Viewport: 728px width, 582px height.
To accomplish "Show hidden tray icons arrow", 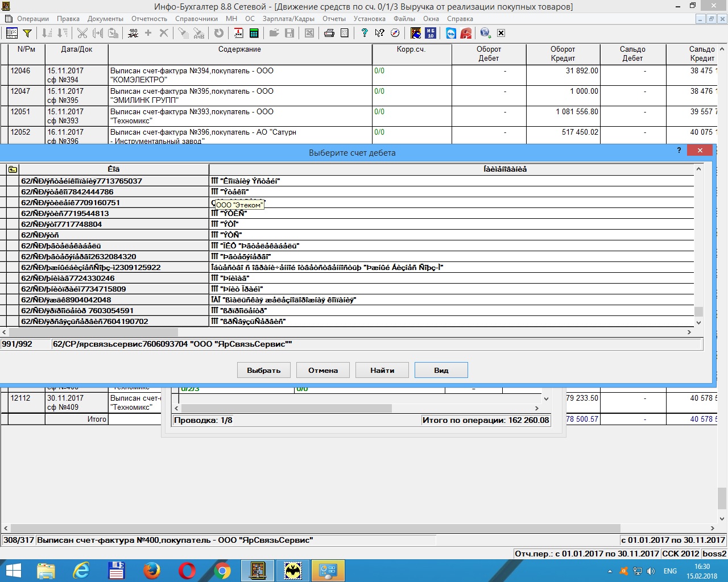I will tap(610, 571).
